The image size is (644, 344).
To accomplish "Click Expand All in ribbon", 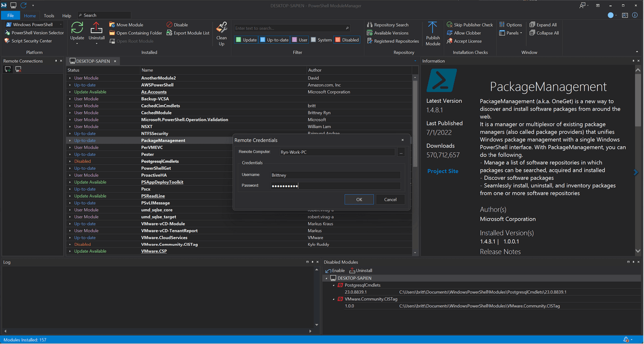I will [x=543, y=25].
